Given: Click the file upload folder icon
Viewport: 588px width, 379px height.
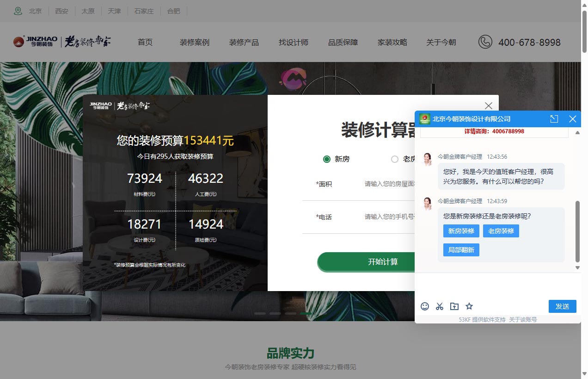Looking at the screenshot, I should [454, 306].
